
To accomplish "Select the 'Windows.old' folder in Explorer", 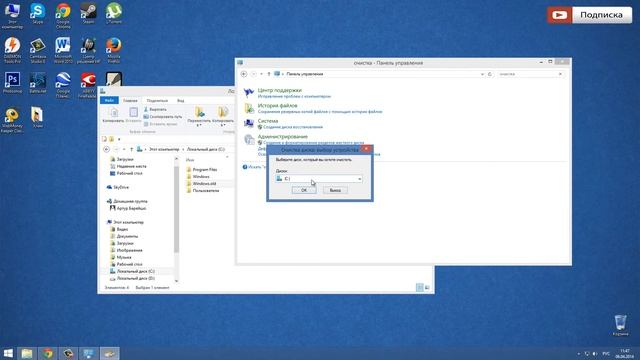I will (x=202, y=184).
